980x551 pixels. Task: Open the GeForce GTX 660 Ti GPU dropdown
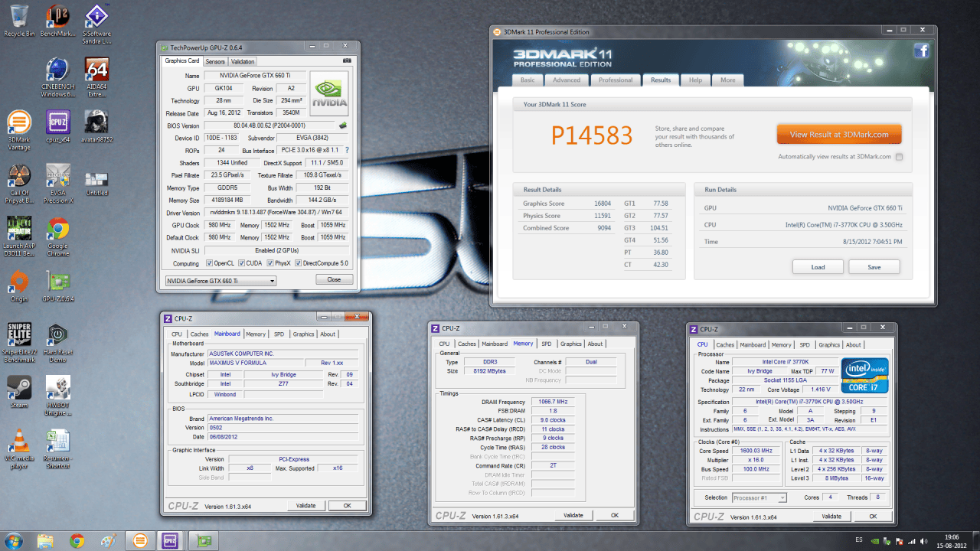click(220, 281)
